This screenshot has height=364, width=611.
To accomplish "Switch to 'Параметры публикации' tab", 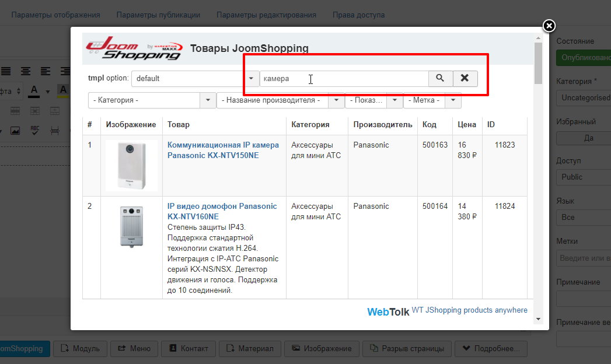I will click(158, 15).
